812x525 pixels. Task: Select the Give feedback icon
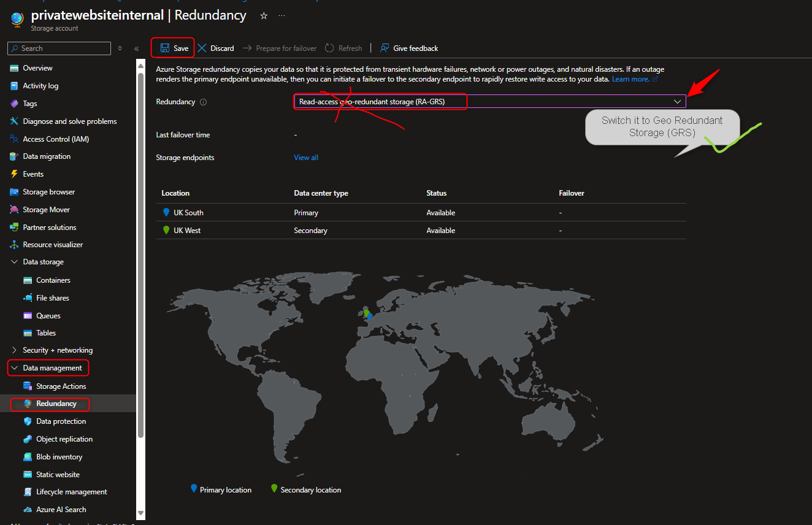[385, 48]
